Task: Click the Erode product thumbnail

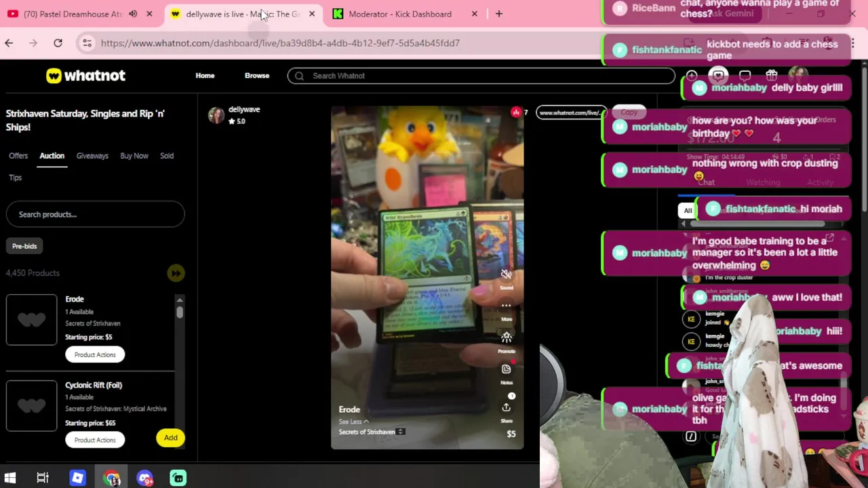Action: click(32, 320)
